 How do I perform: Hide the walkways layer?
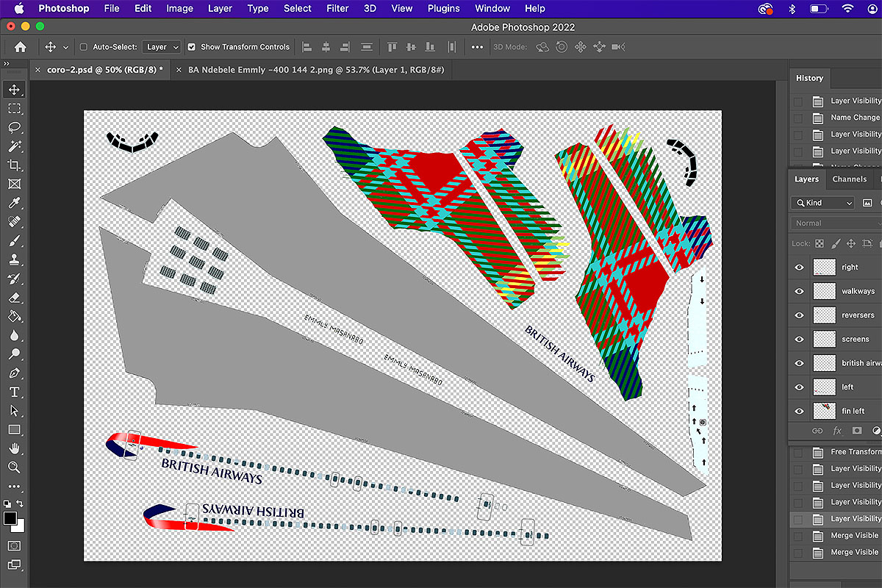click(800, 292)
